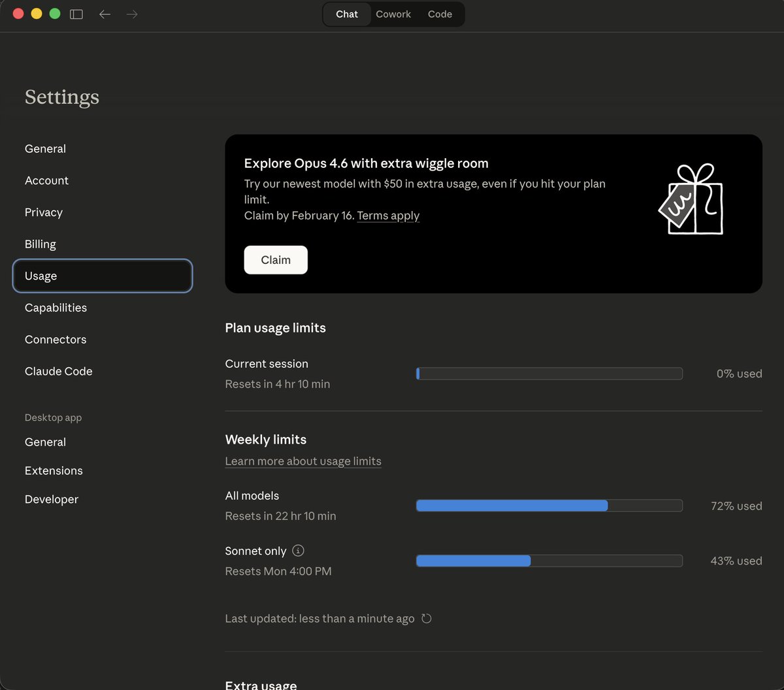
Task: Go forward with the right arrow
Action: click(x=132, y=14)
